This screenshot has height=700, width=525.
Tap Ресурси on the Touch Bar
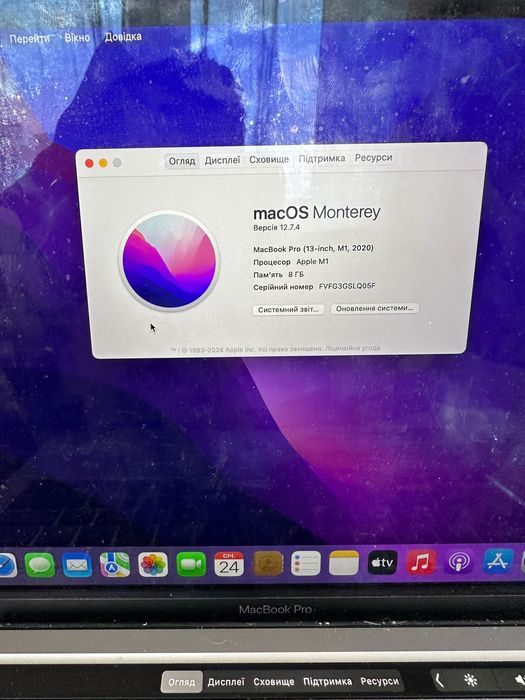[x=380, y=681]
